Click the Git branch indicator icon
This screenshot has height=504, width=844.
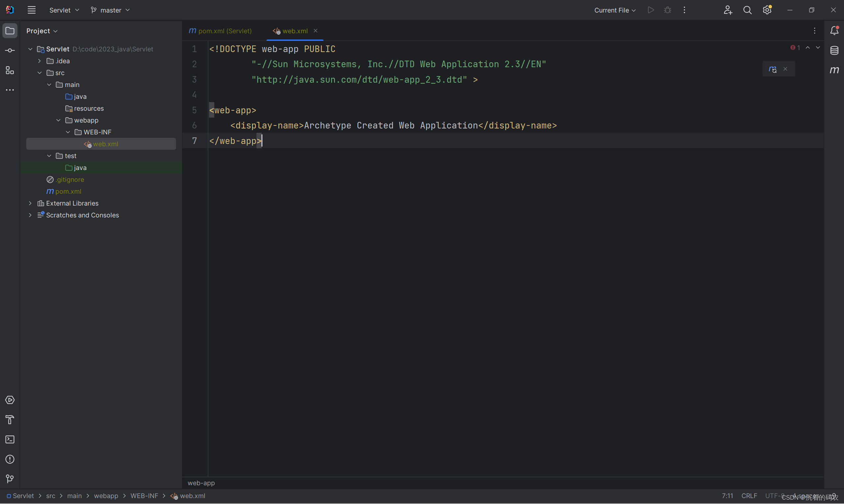[92, 10]
